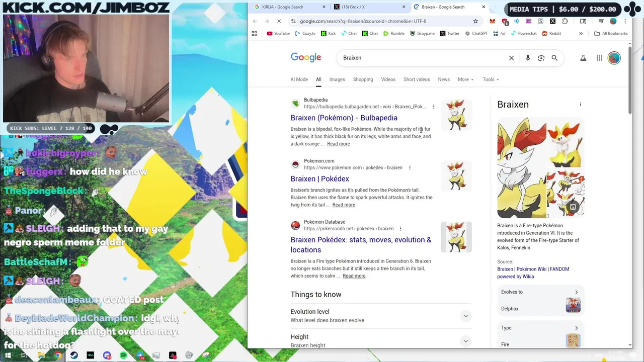
Task: Open the Tools dropdown
Action: pyautogui.click(x=491, y=79)
